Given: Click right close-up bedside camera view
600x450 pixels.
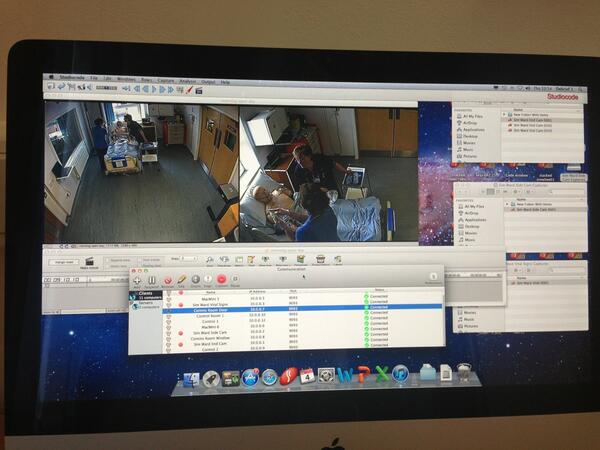Looking at the screenshot, I should pyautogui.click(x=329, y=174).
